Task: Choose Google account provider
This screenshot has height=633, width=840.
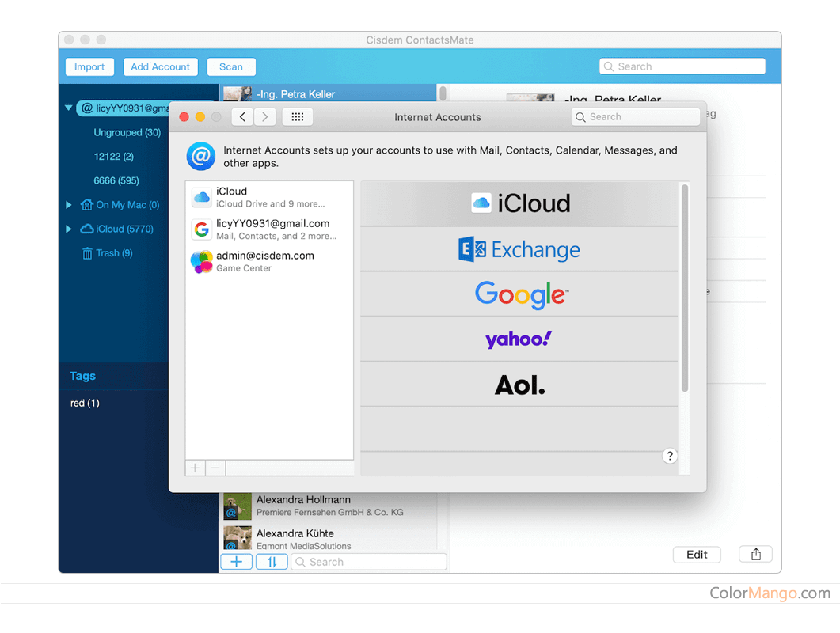Action: [x=519, y=294]
